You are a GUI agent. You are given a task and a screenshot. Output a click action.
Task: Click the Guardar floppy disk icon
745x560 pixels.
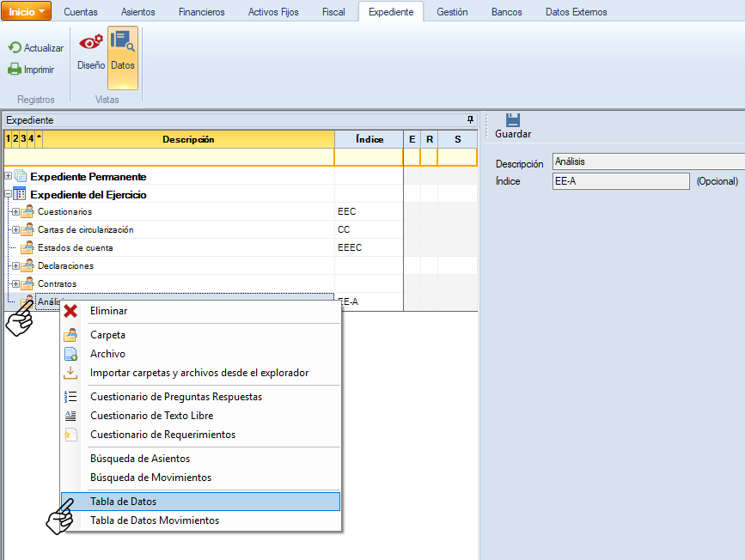tap(513, 120)
